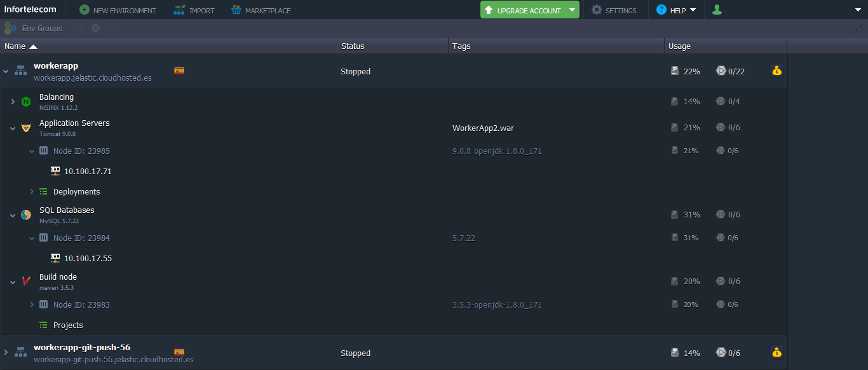Expand Node ID: 23983
868x370 pixels.
(x=32, y=305)
